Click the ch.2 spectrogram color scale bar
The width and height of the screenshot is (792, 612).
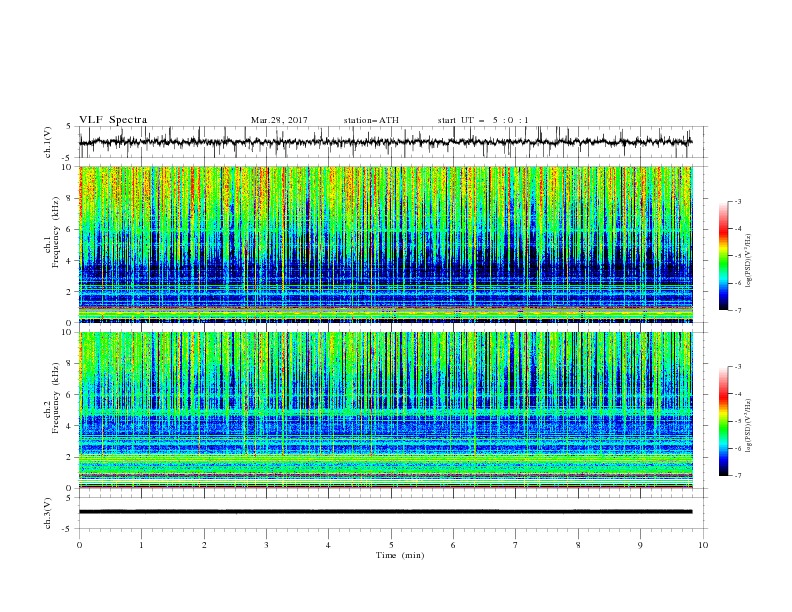[x=724, y=421]
